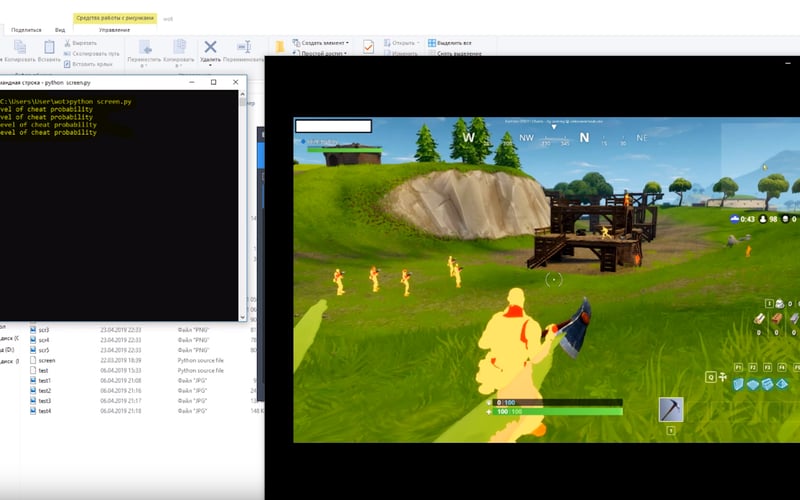The height and width of the screenshot is (500, 800).
Task: Click the pickaxe weapon slot in game
Action: point(671,410)
